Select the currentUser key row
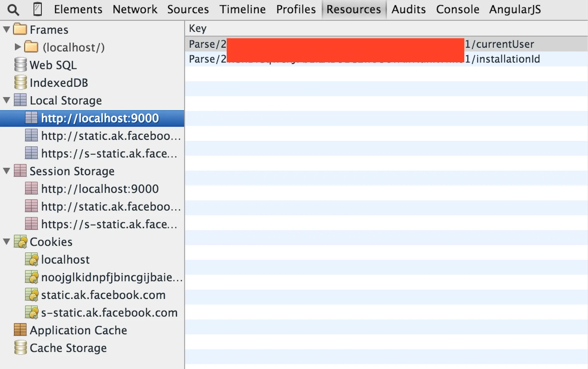The image size is (588, 369). 386,44
